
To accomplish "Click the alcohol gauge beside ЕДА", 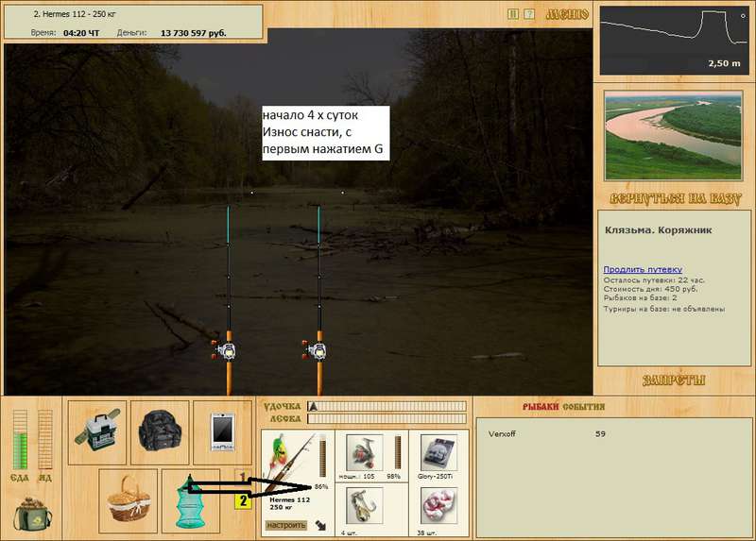I will click(x=44, y=439).
